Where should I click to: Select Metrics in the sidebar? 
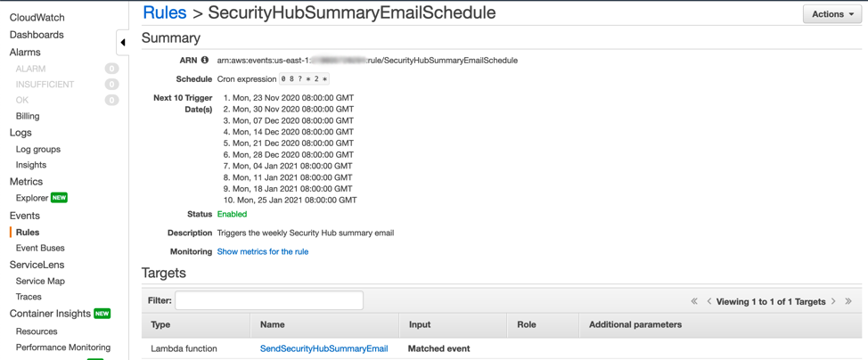26,182
